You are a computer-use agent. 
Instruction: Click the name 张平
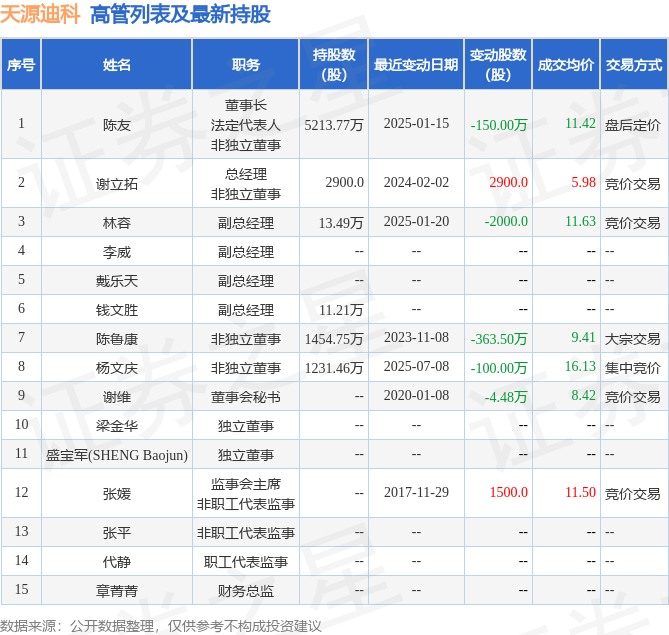(116, 533)
